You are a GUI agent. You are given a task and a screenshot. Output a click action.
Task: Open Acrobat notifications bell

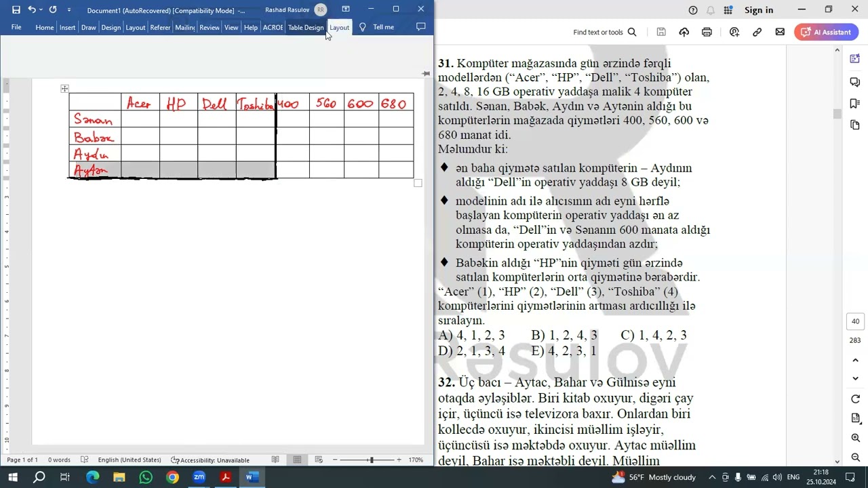coord(711,10)
